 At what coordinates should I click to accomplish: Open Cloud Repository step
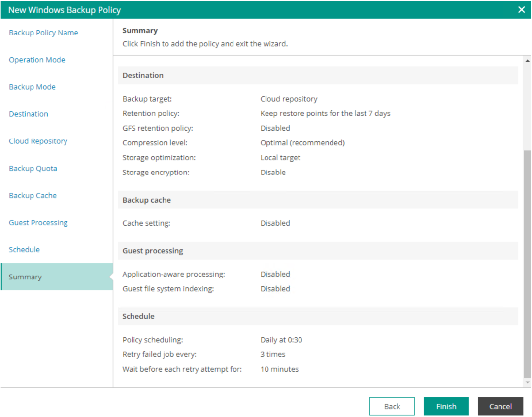pos(38,141)
